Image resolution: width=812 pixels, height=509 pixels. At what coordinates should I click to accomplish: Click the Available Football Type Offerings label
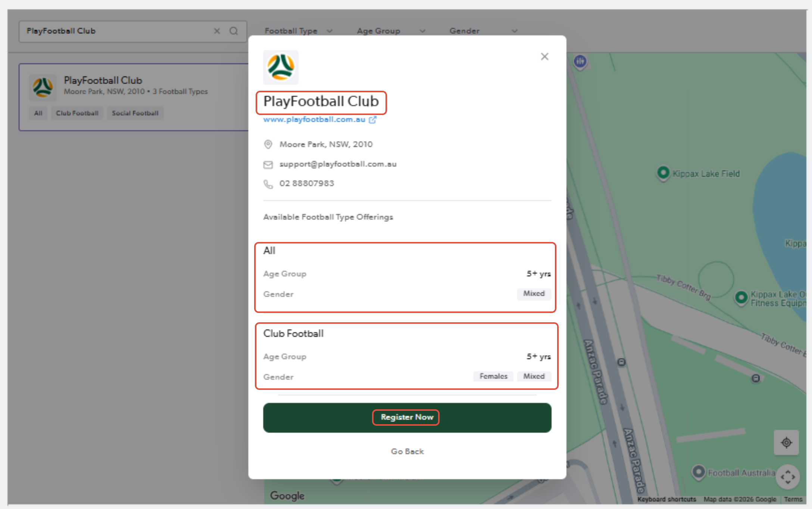[328, 217]
